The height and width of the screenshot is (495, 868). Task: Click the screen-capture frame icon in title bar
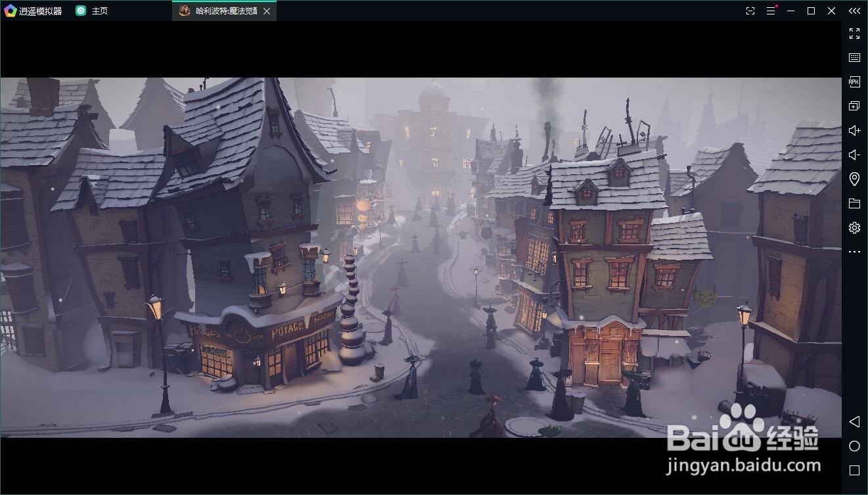point(750,11)
